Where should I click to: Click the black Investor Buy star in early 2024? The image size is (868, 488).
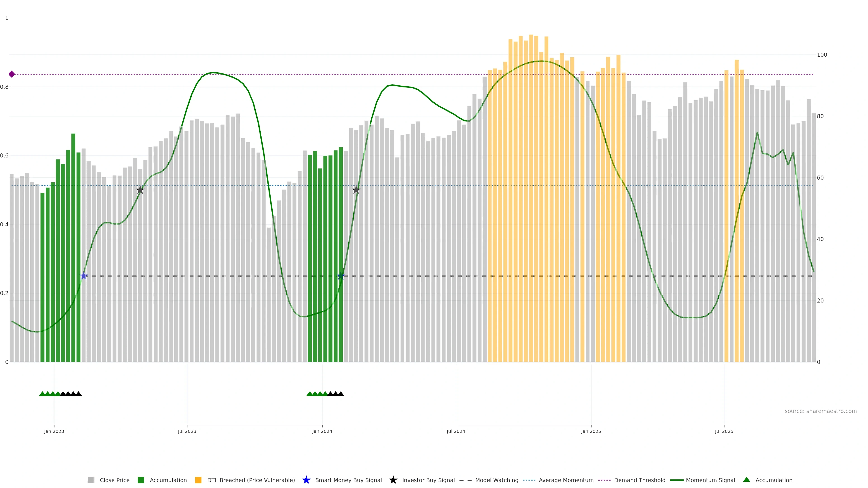[x=356, y=190]
